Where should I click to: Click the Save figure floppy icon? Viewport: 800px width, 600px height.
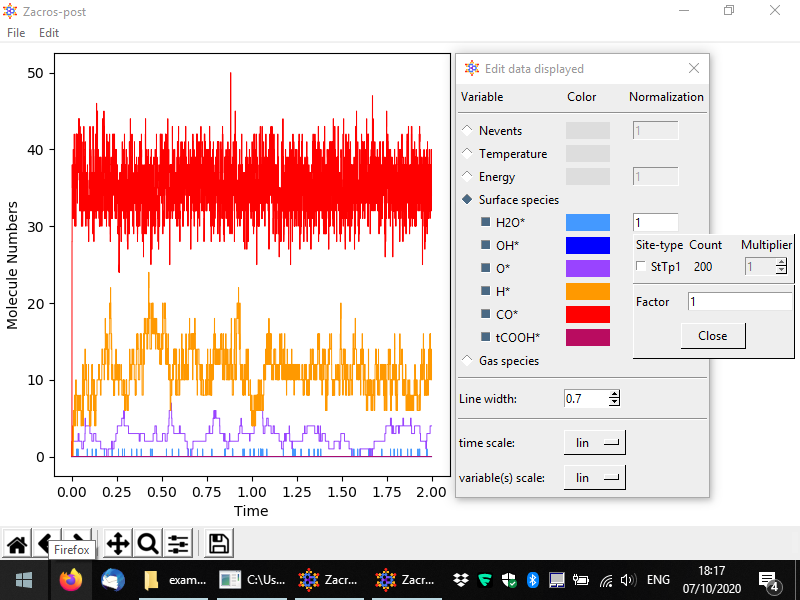219,544
